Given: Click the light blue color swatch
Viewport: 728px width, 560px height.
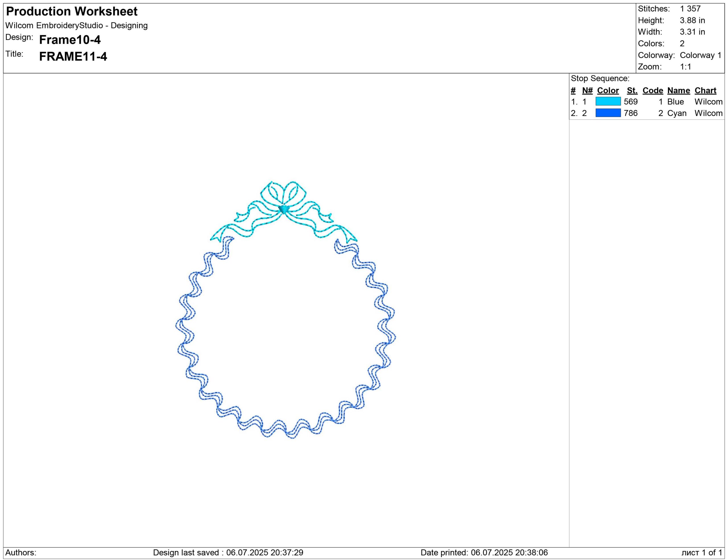Looking at the screenshot, I should 608,101.
